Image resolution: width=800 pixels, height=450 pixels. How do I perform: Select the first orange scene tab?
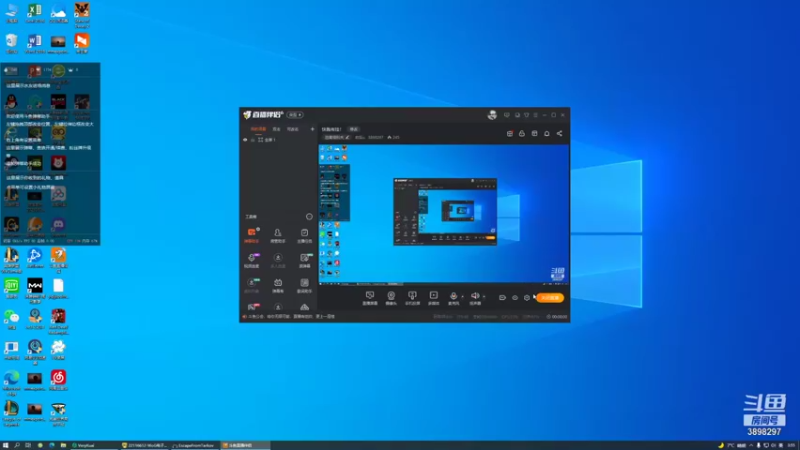point(258,129)
